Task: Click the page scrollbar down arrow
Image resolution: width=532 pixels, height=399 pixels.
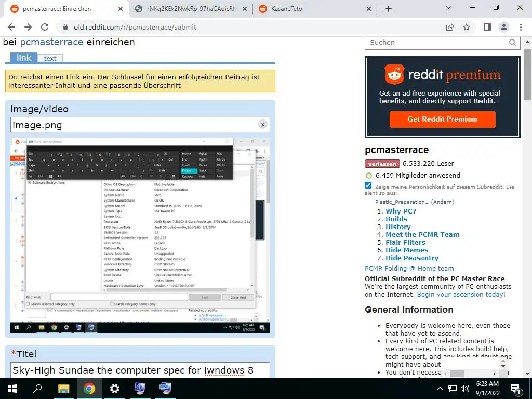Action: [x=527, y=374]
